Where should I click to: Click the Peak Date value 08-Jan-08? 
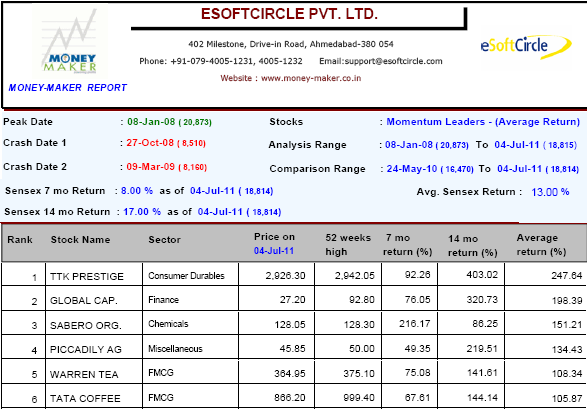tap(151, 122)
